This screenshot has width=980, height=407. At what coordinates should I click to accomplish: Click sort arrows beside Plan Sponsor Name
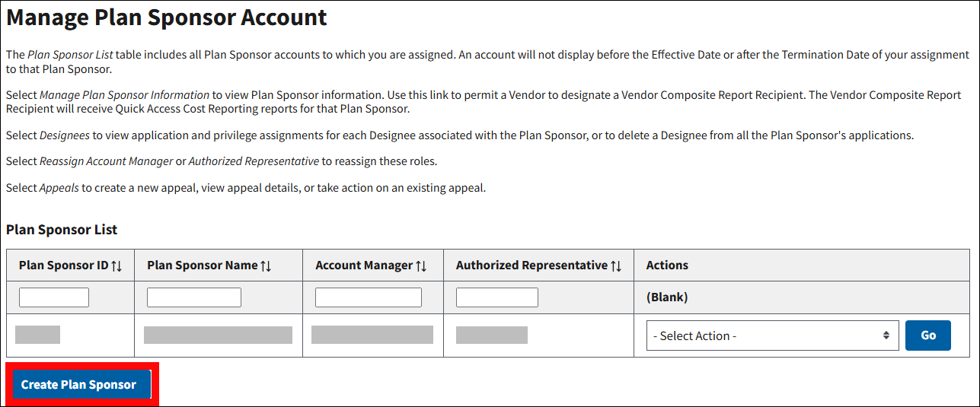click(x=266, y=266)
